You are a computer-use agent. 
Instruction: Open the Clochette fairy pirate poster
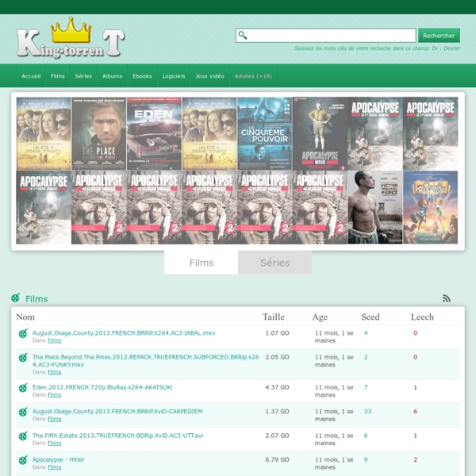[431, 207]
